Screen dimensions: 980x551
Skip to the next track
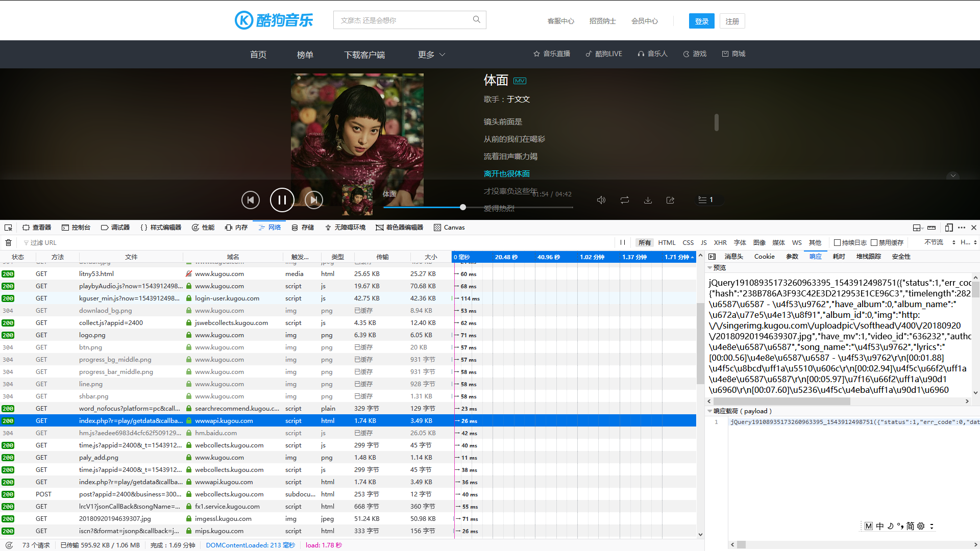coord(314,200)
